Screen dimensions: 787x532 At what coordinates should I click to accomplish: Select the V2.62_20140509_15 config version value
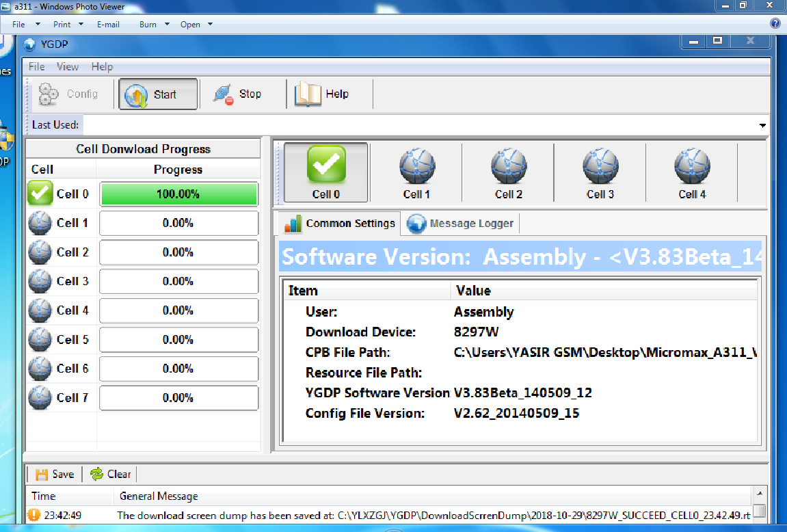[x=516, y=413]
